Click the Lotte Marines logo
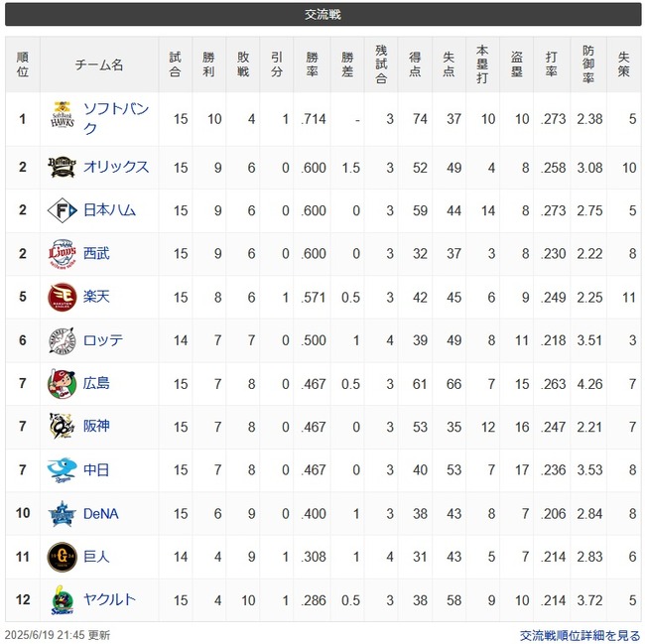 point(63,340)
